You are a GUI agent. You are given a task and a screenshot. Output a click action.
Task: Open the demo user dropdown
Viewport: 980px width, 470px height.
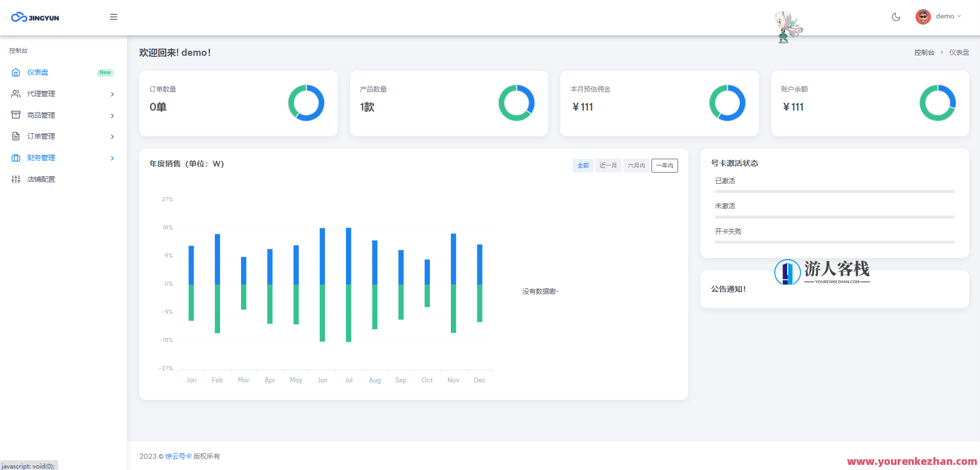coord(948,16)
